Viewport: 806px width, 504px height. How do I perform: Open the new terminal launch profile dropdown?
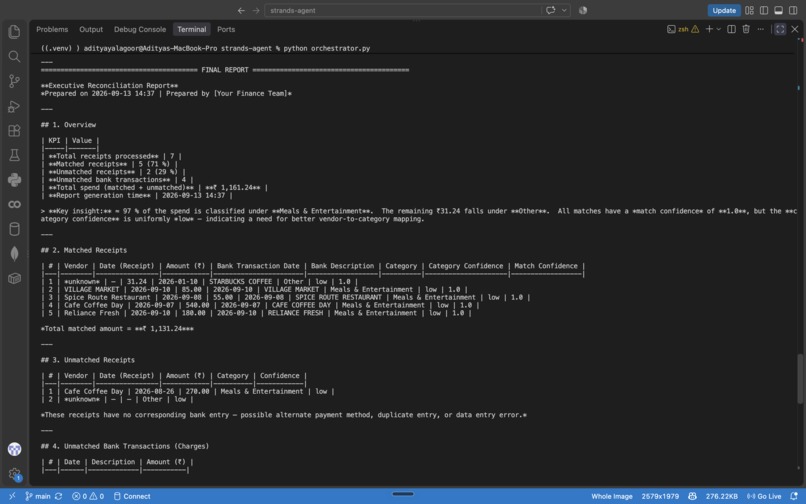719,29
